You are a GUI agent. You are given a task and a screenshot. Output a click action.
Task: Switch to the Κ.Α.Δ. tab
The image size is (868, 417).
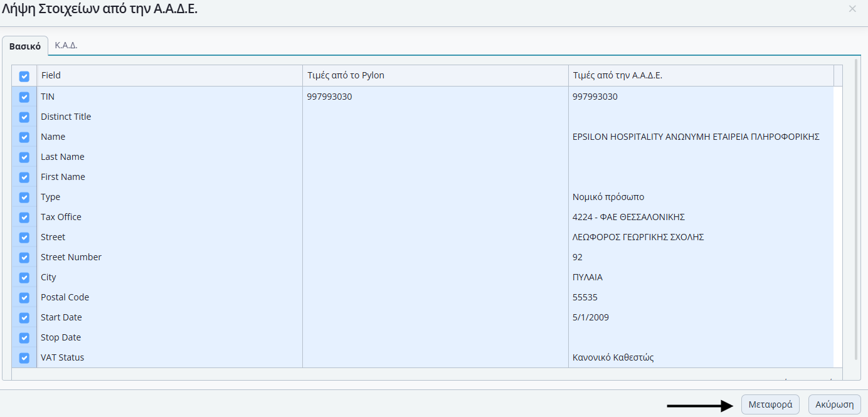[66, 45]
